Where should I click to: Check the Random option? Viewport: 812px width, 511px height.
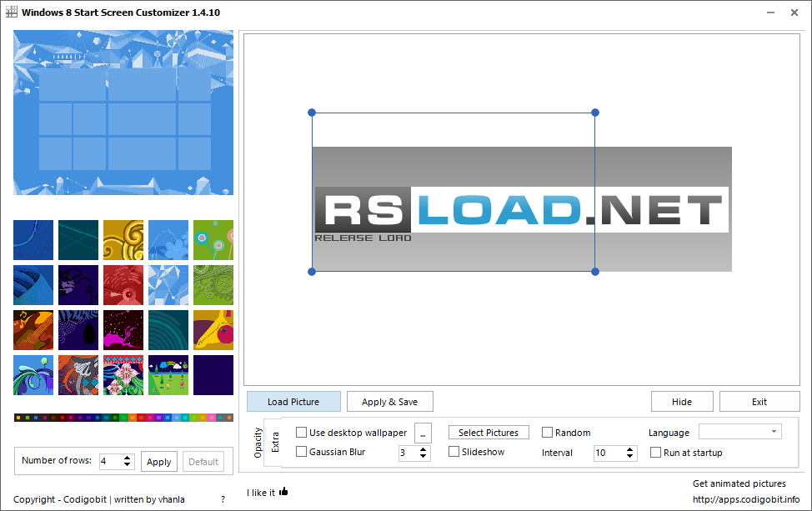coord(548,433)
